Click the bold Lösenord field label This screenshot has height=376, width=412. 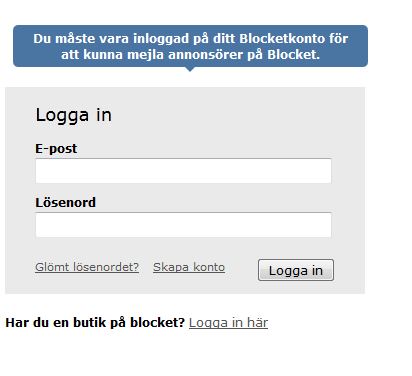(66, 202)
